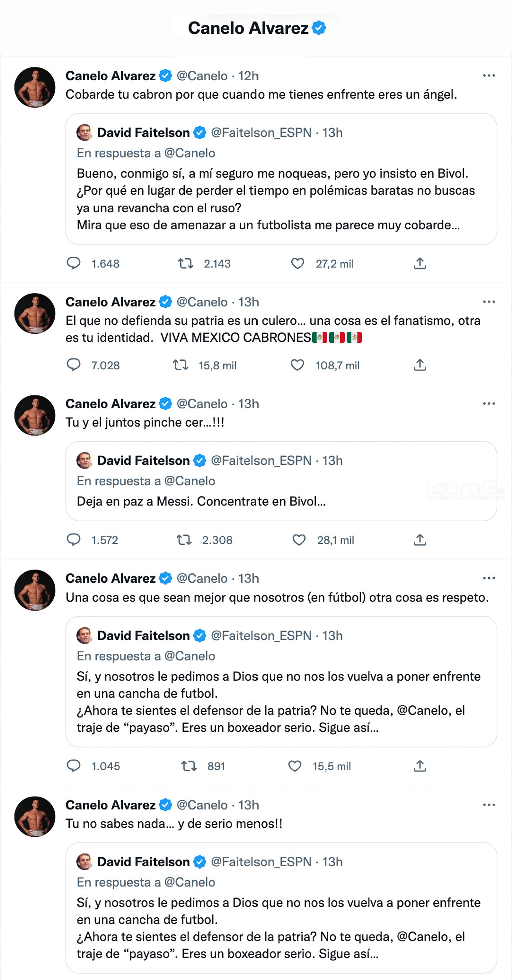Retweet the tweet with 891 retweets
Viewport: 513px width, 980px height.
click(189, 766)
